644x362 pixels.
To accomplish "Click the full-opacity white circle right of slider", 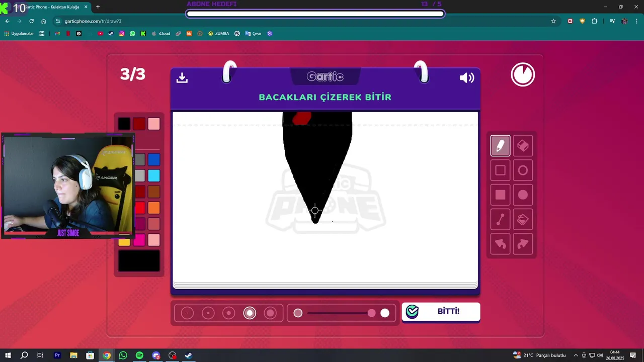I will 385,313.
